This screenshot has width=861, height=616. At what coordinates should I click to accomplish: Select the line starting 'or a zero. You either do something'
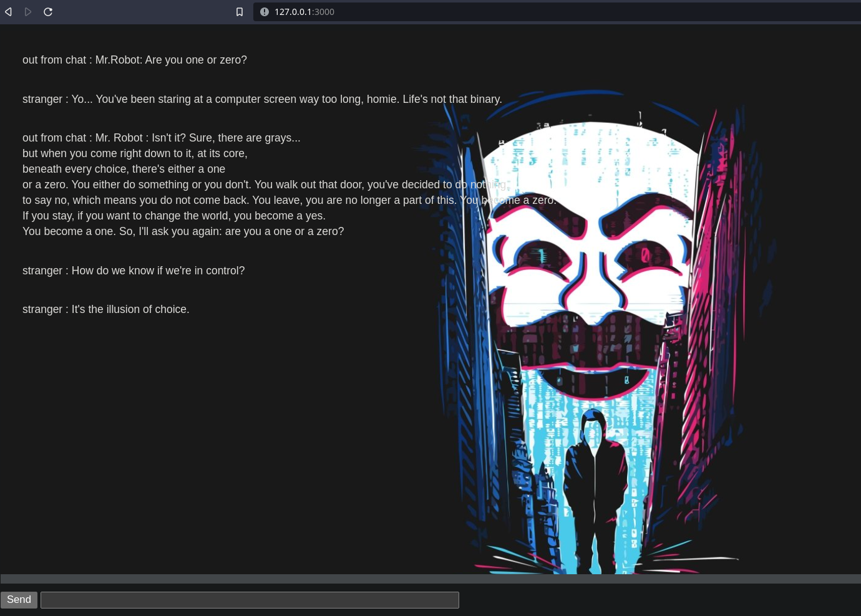pos(264,185)
